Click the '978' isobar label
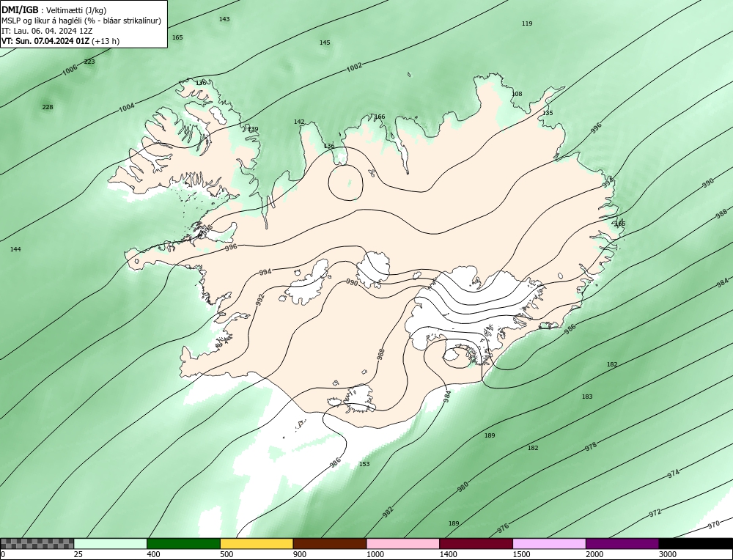Screen dimensions: 733x560 (591, 446)
